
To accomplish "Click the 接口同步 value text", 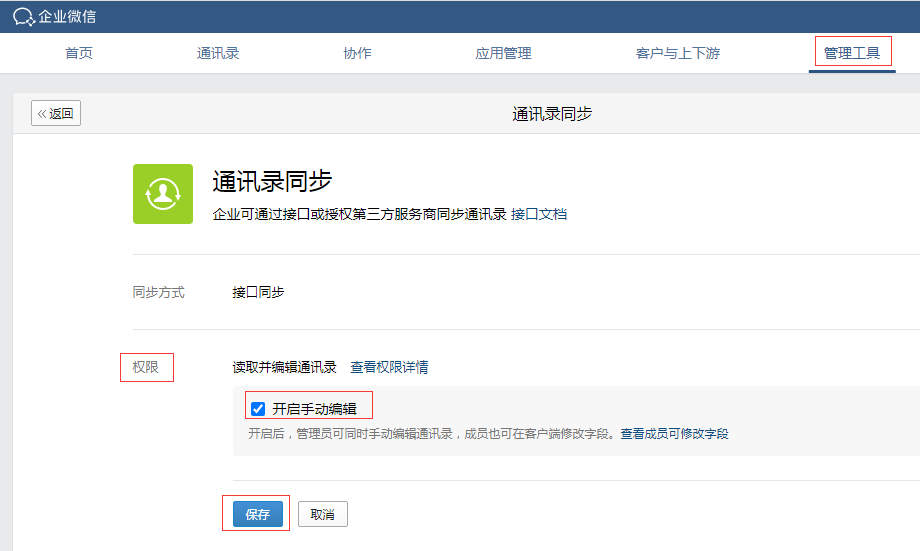I will pyautogui.click(x=258, y=292).
